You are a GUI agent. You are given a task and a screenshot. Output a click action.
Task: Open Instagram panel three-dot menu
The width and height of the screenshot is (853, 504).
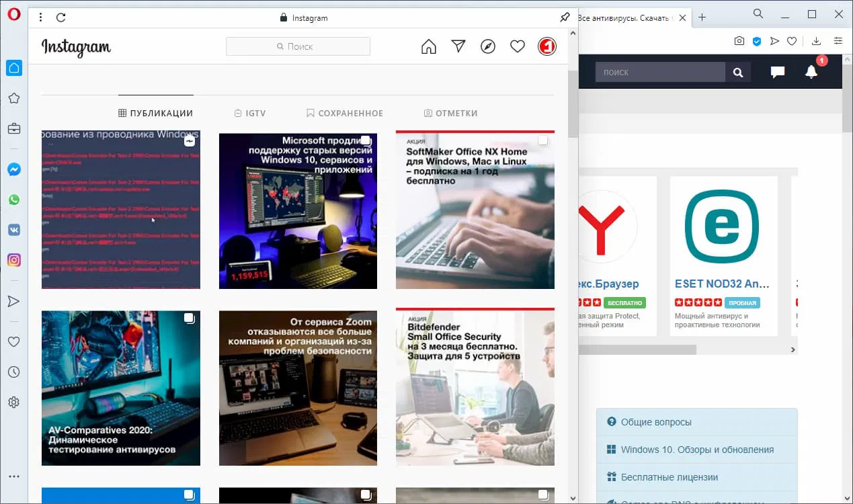[41, 17]
